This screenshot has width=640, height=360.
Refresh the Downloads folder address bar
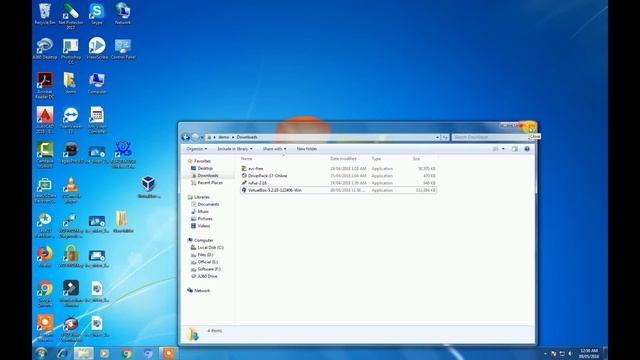coord(445,137)
